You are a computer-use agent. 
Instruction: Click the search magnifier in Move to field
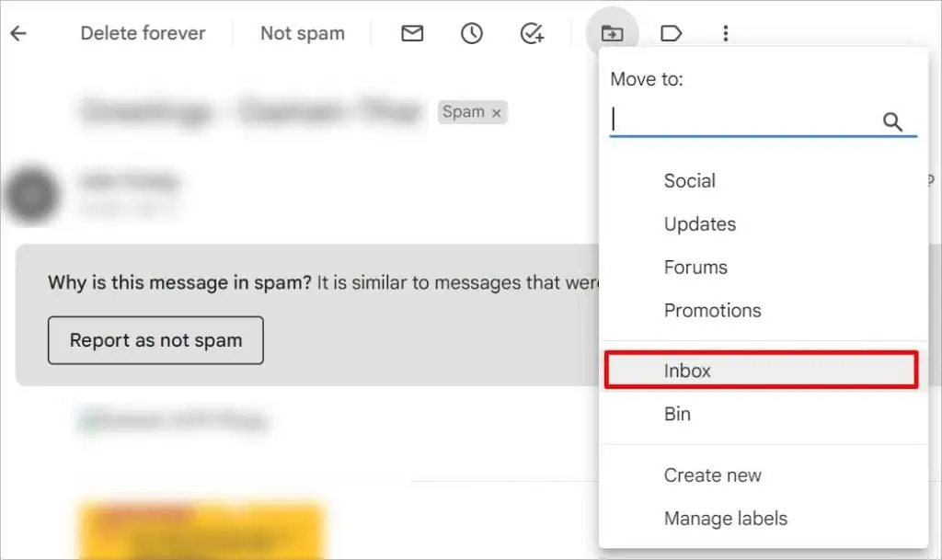point(892,121)
